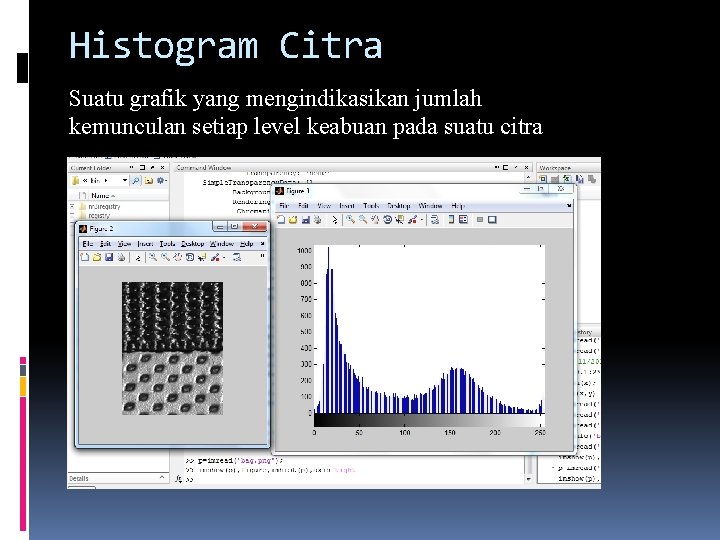720x540 pixels.
Task: Open View menu in Figure 1
Action: [x=324, y=206]
